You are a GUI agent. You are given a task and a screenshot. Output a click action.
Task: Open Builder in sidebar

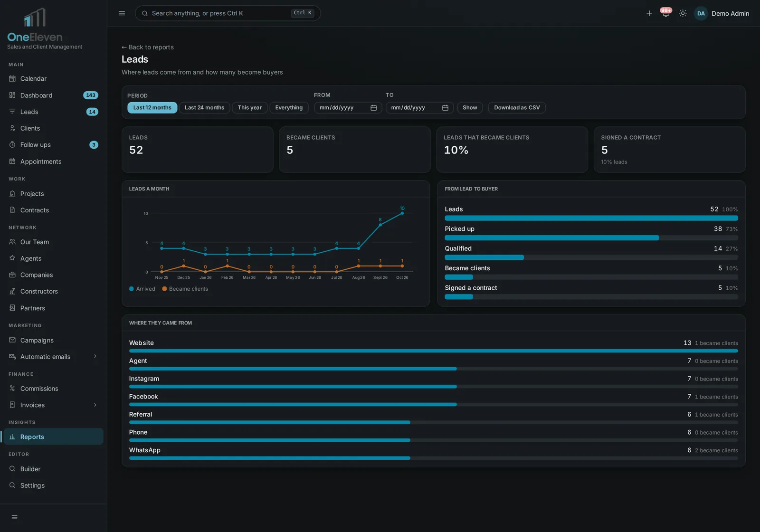click(x=53, y=469)
